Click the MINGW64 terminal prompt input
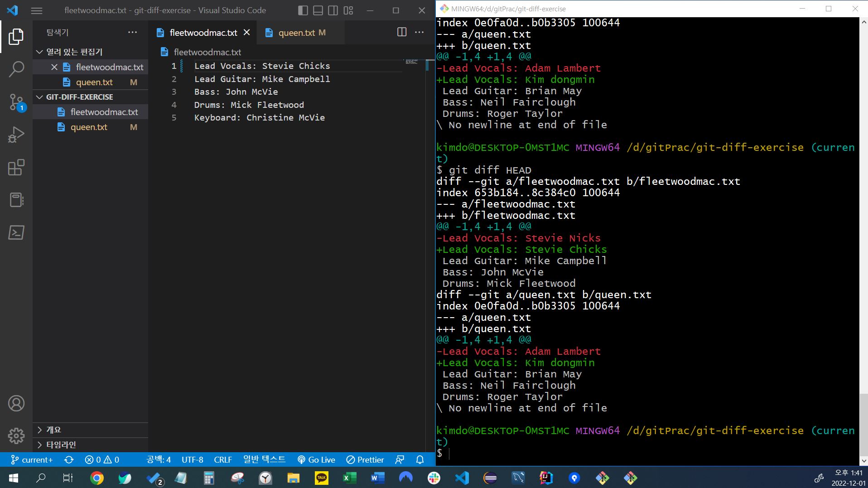Viewport: 868px width, 488px height. point(449,454)
